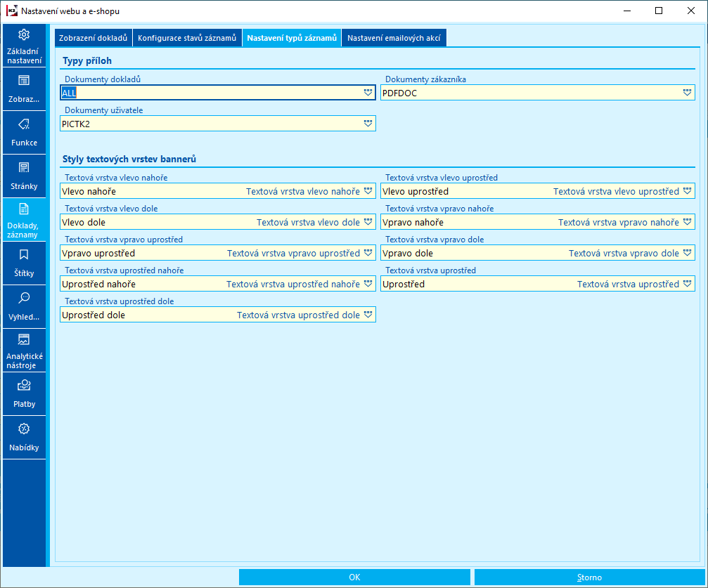708x588 pixels.
Task: Open Textová vrstva uprostřed dropdown arrow
Action: pyautogui.click(x=687, y=283)
